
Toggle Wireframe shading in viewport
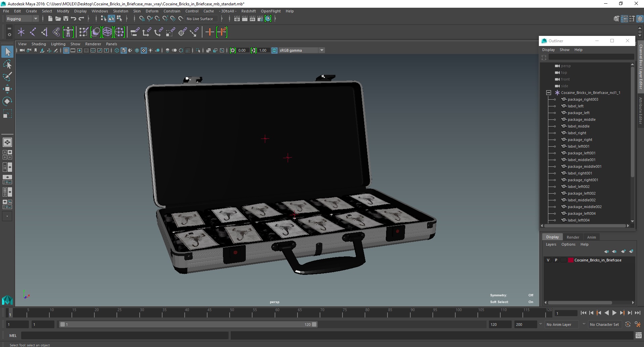pyautogui.click(x=117, y=50)
